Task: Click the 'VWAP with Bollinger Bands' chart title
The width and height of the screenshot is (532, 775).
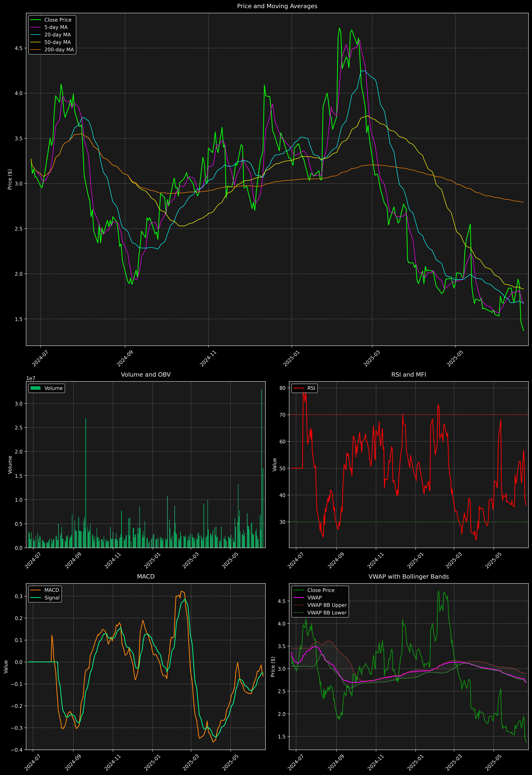Action: pyautogui.click(x=409, y=577)
